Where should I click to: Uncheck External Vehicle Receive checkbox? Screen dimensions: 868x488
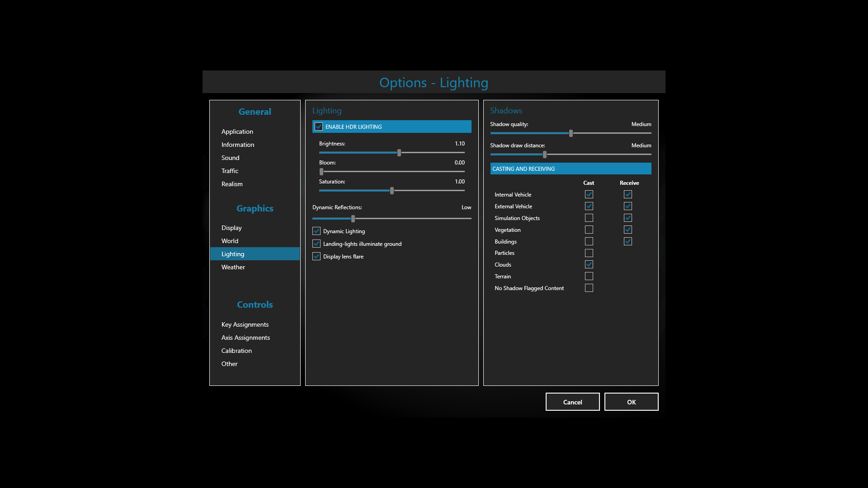point(627,206)
